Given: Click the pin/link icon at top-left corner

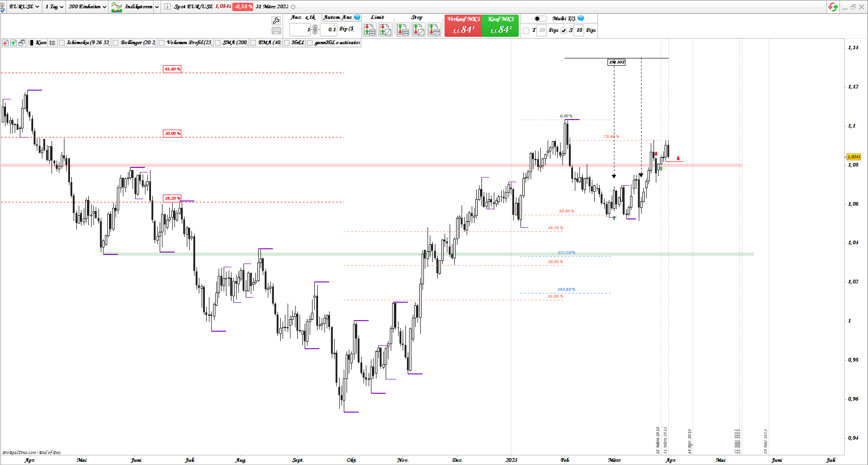Looking at the screenshot, I should (x=3, y=6).
